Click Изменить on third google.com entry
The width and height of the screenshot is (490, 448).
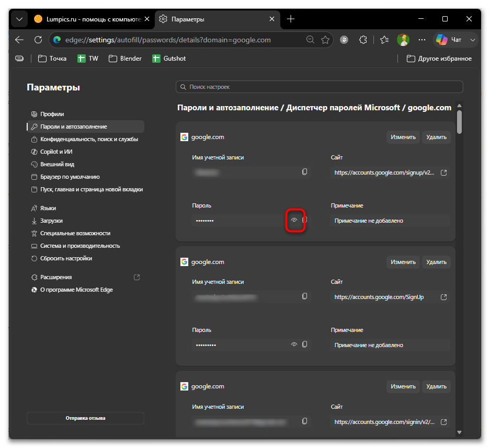pos(403,386)
